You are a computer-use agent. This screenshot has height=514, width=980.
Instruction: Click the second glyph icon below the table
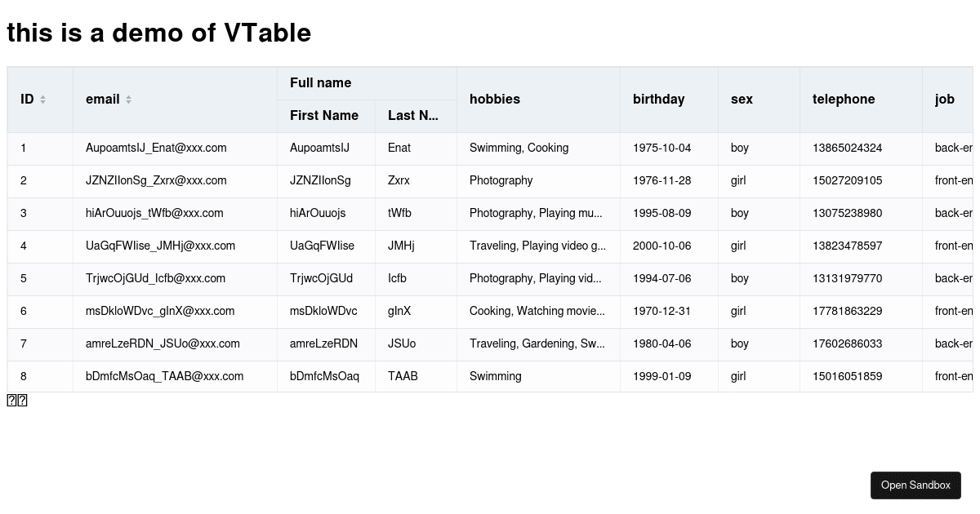point(22,400)
